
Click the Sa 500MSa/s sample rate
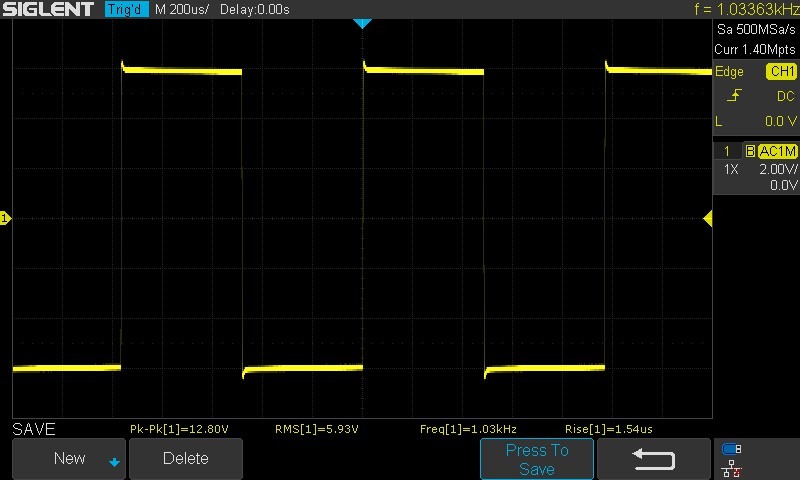click(x=756, y=30)
